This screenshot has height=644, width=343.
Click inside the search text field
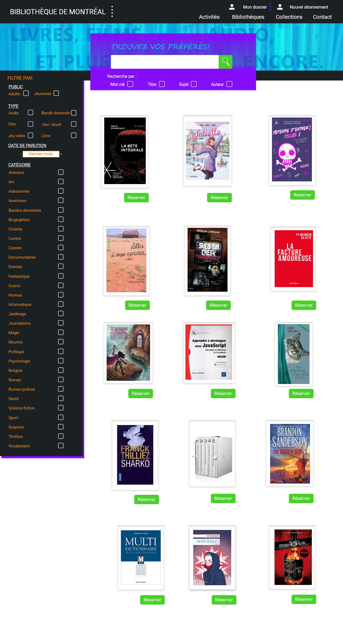[x=165, y=62]
